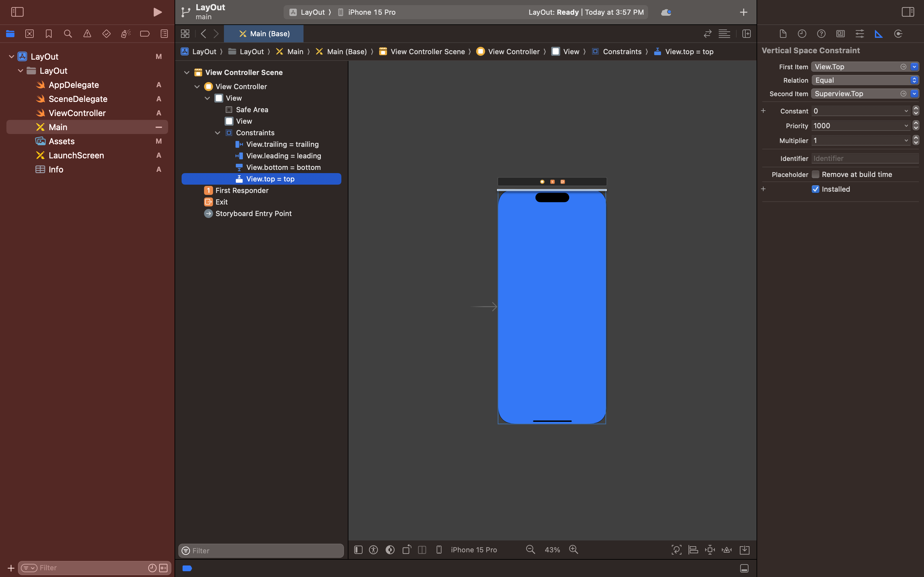Open the Find navigator magnifier icon
The height and width of the screenshot is (577, 924).
(x=68, y=34)
